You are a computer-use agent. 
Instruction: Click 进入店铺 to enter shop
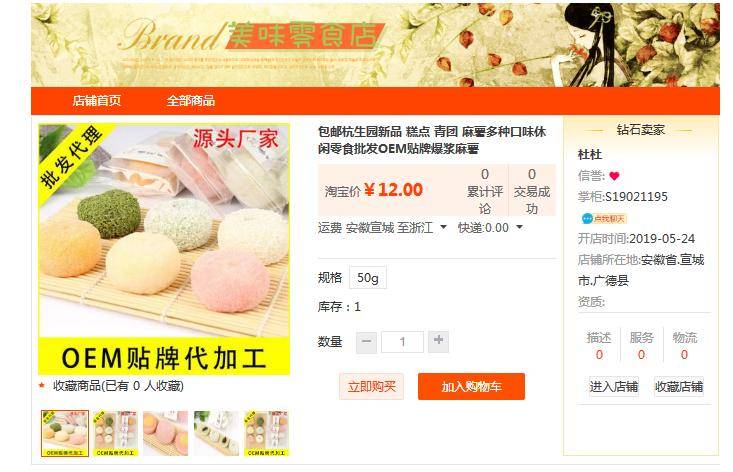pos(613,386)
